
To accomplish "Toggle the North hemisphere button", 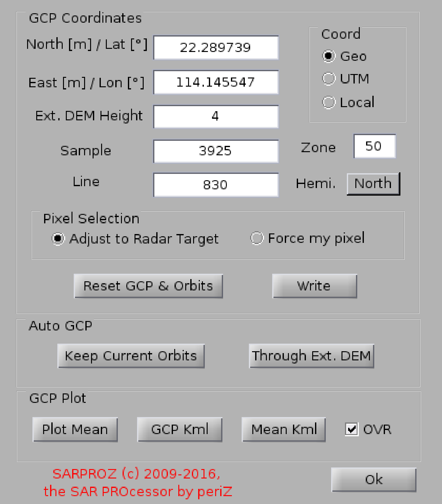I will (x=373, y=184).
